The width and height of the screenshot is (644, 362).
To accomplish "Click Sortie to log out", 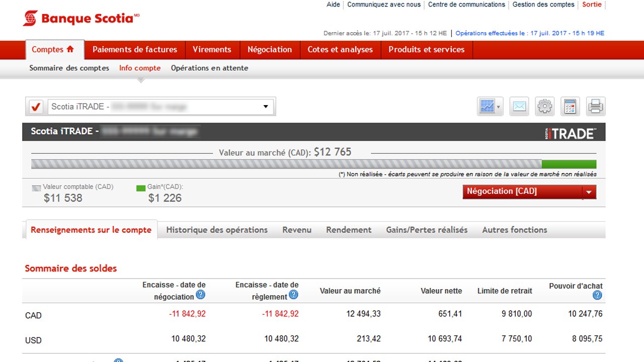I will tap(592, 5).
